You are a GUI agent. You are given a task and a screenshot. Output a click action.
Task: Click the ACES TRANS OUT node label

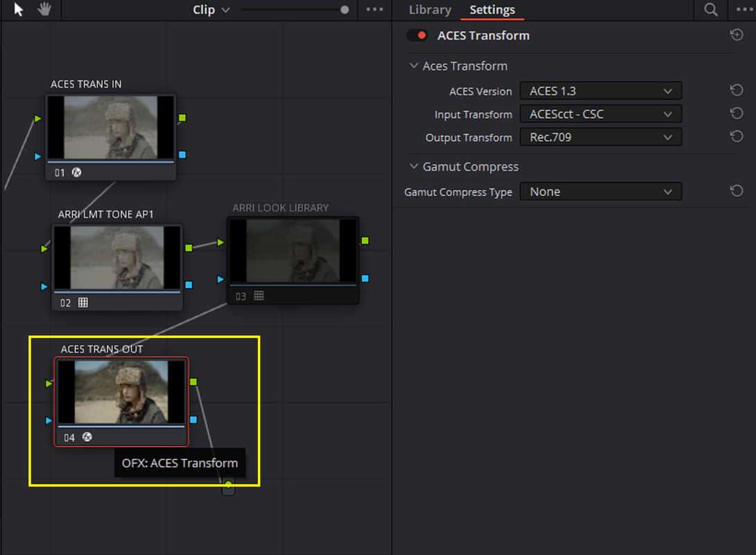click(102, 349)
